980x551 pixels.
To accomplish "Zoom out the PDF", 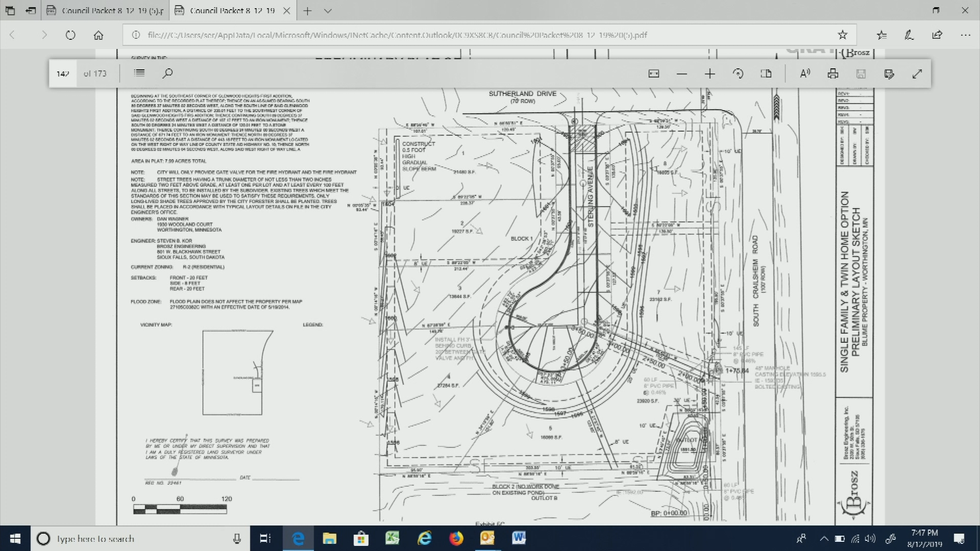I will click(682, 74).
